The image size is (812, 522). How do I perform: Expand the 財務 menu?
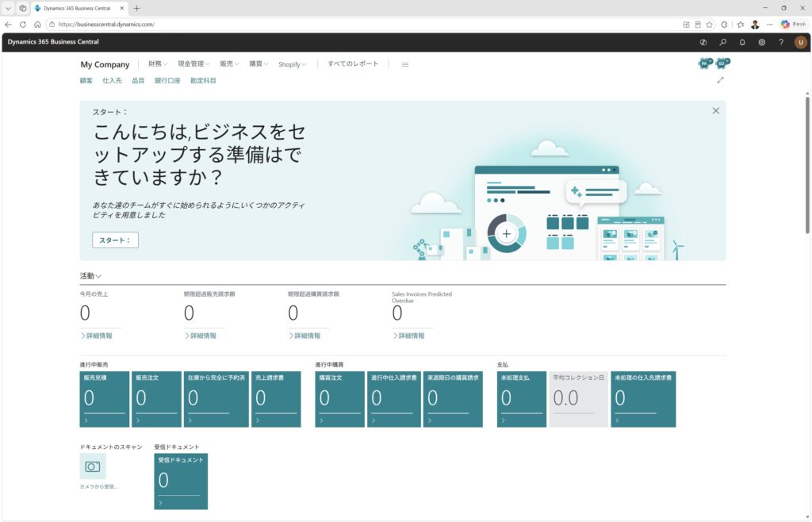click(x=158, y=63)
